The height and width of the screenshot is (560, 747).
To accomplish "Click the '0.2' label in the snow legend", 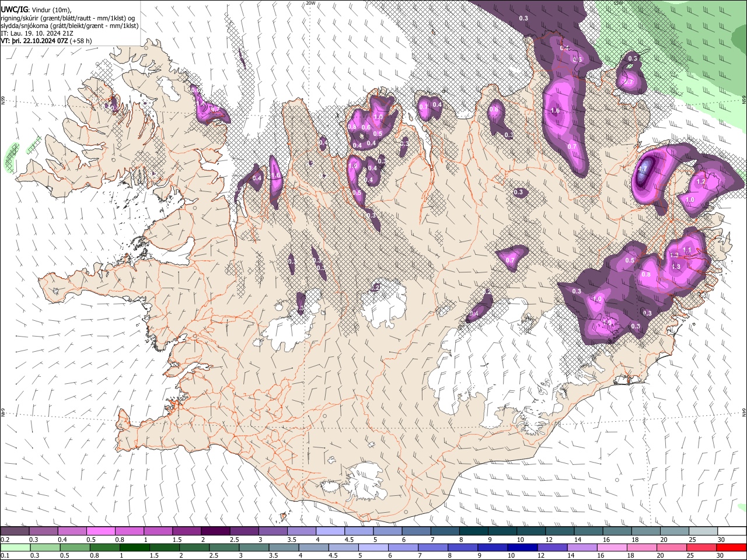I will coord(5,540).
